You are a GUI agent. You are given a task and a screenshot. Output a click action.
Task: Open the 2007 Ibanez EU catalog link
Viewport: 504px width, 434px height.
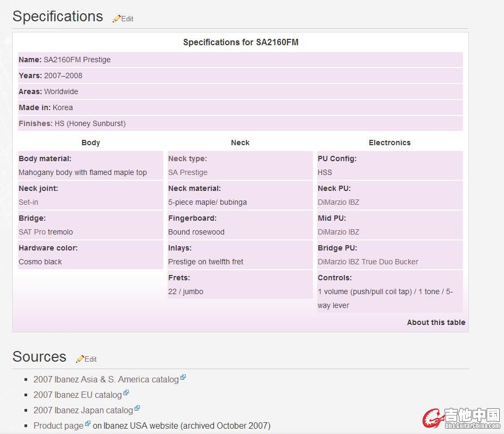click(78, 395)
